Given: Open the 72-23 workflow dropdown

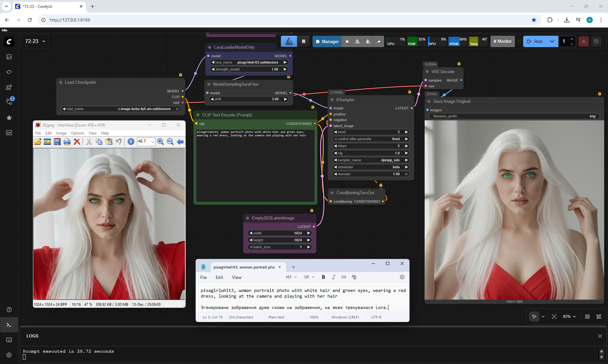Looking at the screenshot, I should coord(35,41).
